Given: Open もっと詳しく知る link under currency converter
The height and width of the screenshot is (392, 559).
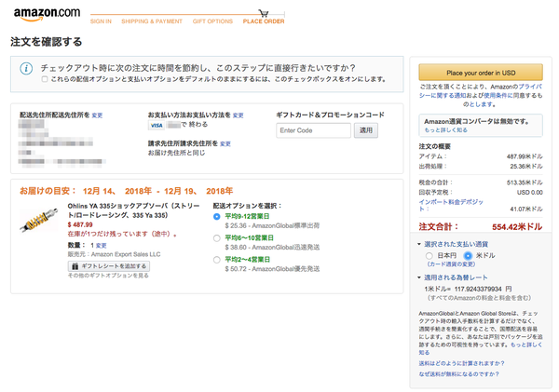Looking at the screenshot, I should (x=445, y=129).
